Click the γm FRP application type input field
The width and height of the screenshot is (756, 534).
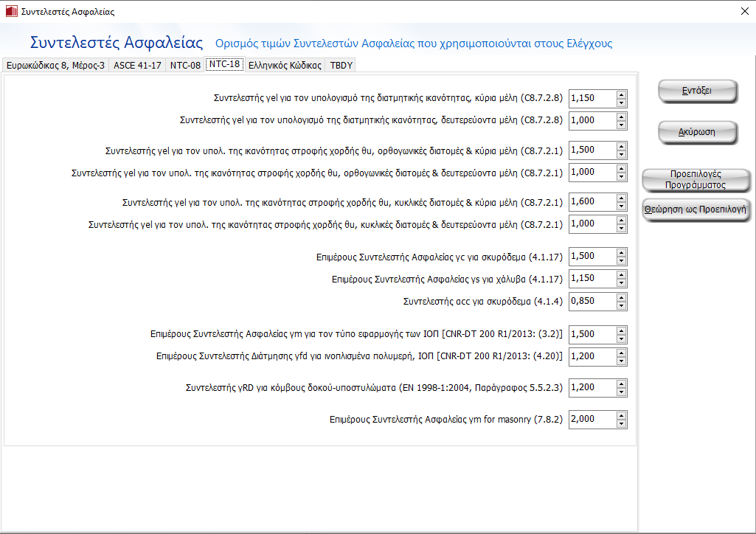(x=592, y=334)
